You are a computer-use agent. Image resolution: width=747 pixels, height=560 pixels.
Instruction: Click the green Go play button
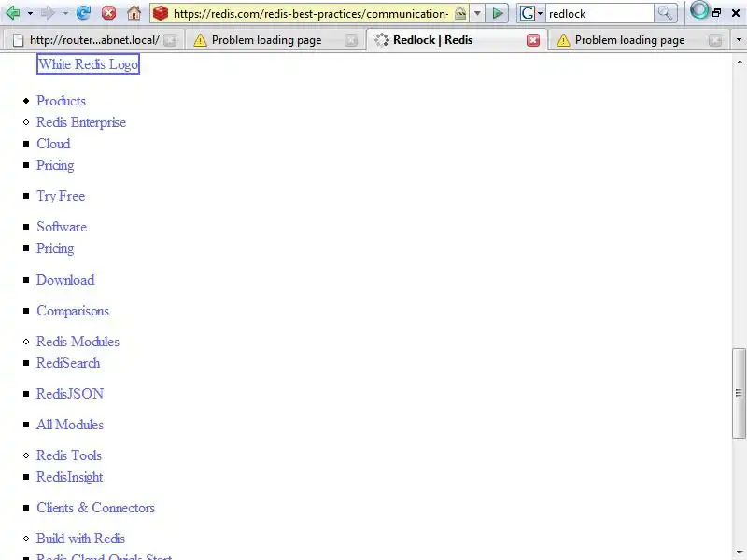pyautogui.click(x=498, y=13)
